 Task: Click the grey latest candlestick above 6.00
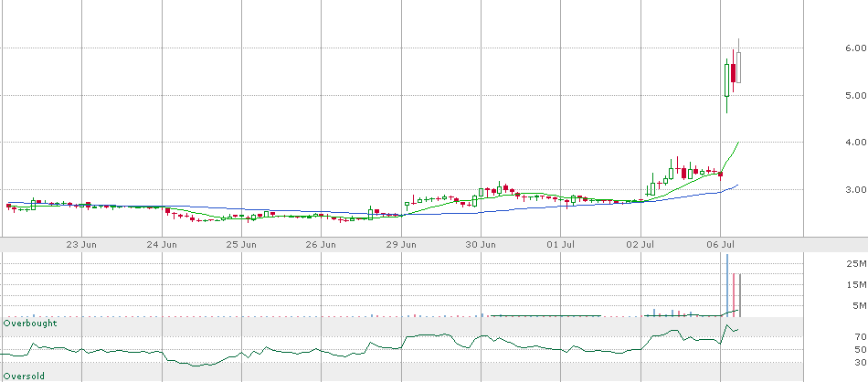(738, 68)
